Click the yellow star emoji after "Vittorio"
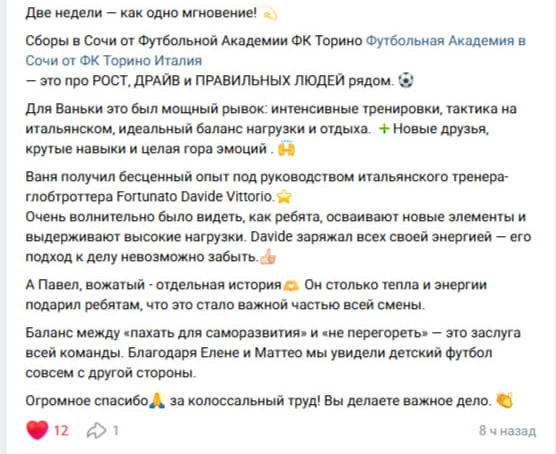This screenshot has height=454, width=556. 284,196
